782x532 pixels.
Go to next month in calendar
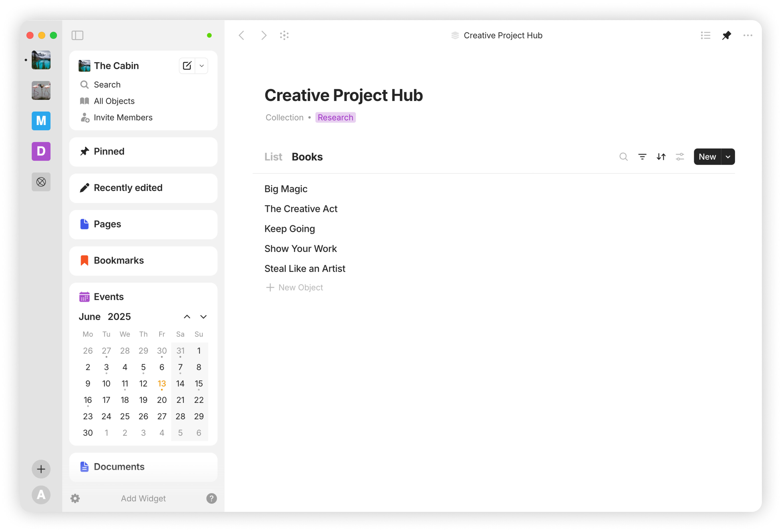click(203, 317)
